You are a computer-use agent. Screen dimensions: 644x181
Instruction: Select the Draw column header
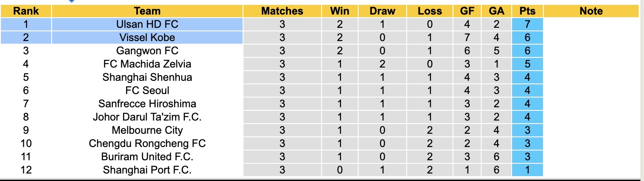tap(382, 11)
